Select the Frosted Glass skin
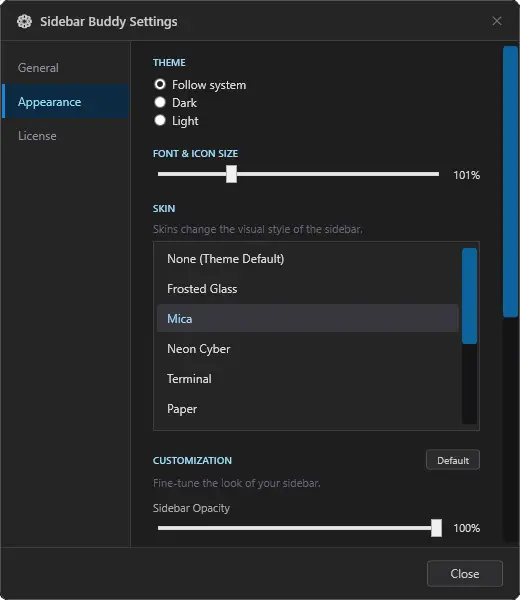520x600 pixels. point(308,289)
